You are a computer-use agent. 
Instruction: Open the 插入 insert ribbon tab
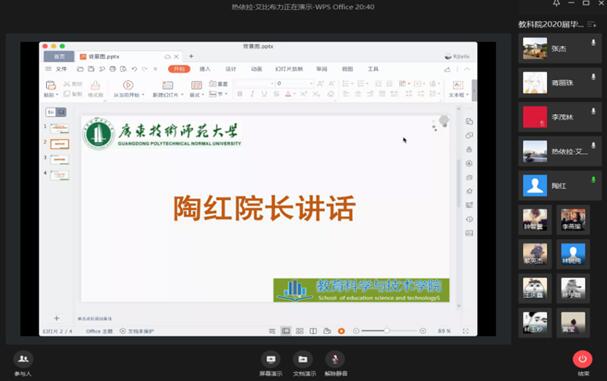point(205,69)
